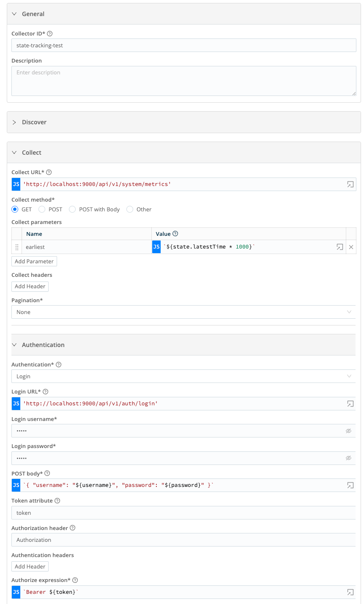
Task: Click Add Header under Authentication headers
Action: click(30, 566)
